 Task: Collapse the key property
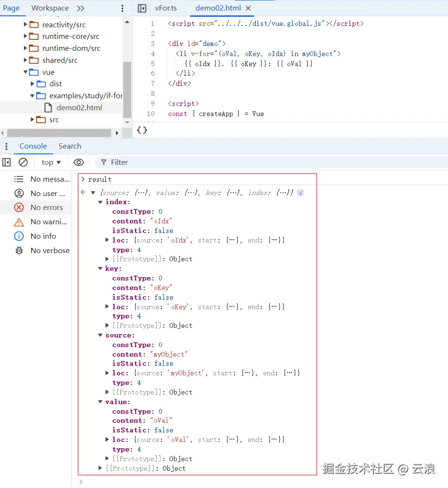[x=100, y=268]
